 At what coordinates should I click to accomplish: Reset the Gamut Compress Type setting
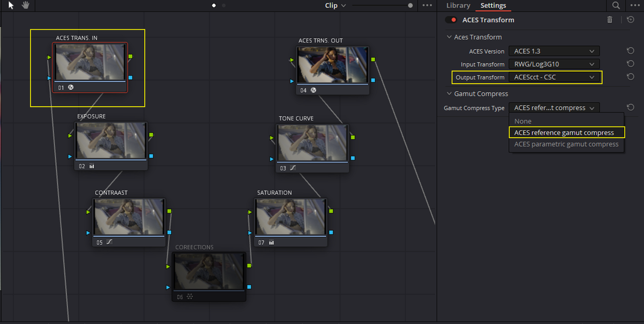click(630, 107)
